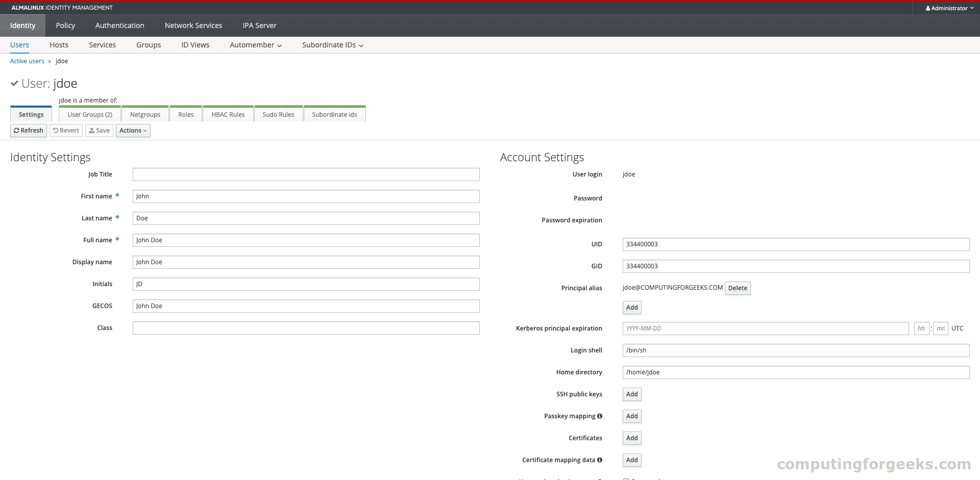Add an SSH public key
Viewport: 980px width, 480px height.
point(631,394)
